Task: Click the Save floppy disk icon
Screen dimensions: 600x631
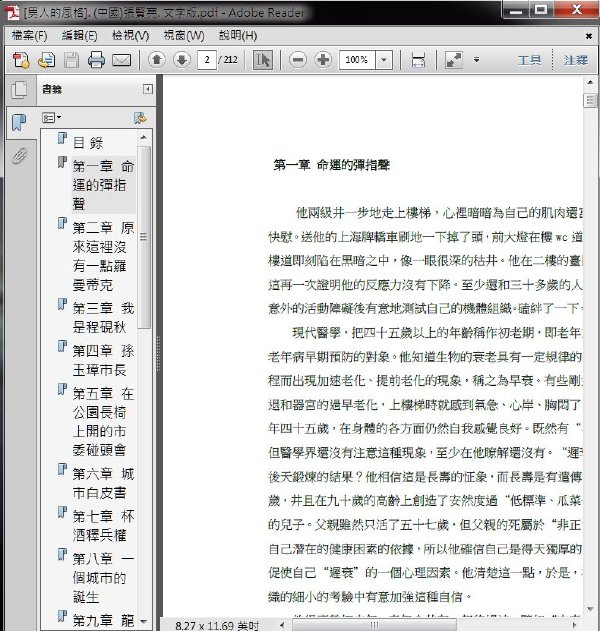Action: (x=72, y=60)
